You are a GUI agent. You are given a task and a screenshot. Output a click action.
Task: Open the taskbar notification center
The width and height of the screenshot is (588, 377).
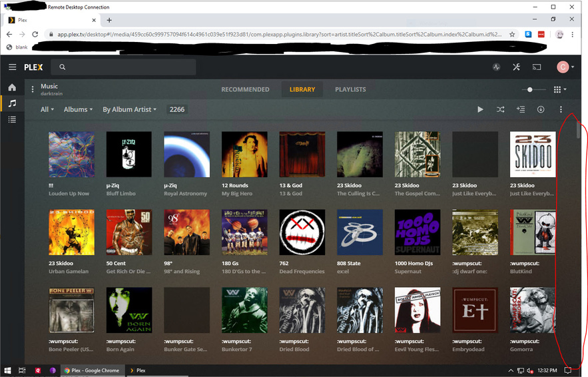tap(568, 370)
